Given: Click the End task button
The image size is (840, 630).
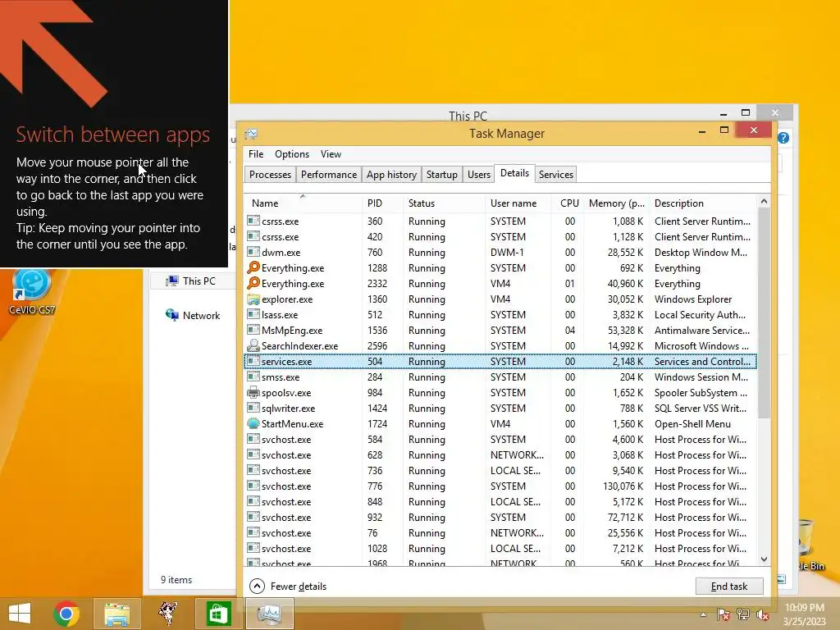Looking at the screenshot, I should (x=728, y=586).
